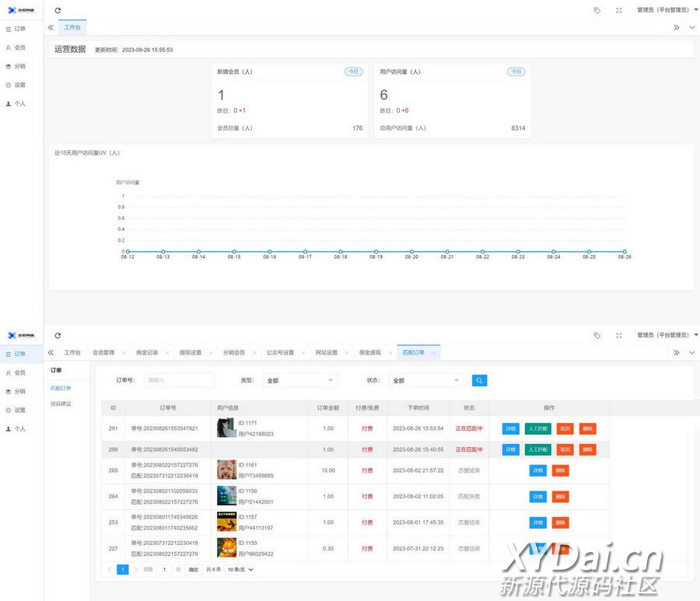700x601 pixels.
Task: Click the avatar thumbnail of user ID:1161
Action: point(226,470)
